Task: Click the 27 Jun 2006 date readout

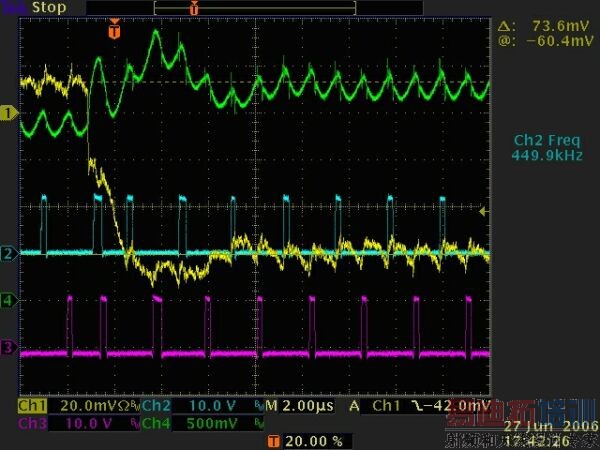Action: point(551,426)
